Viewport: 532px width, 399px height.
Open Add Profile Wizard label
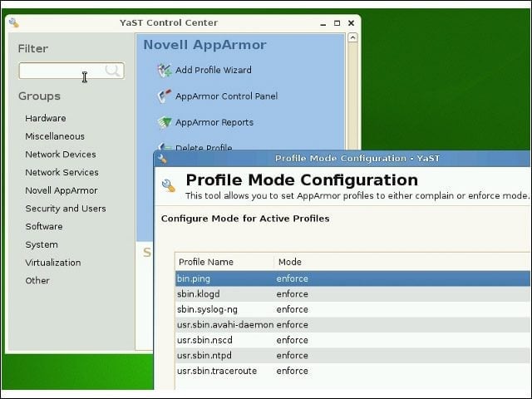click(x=214, y=70)
